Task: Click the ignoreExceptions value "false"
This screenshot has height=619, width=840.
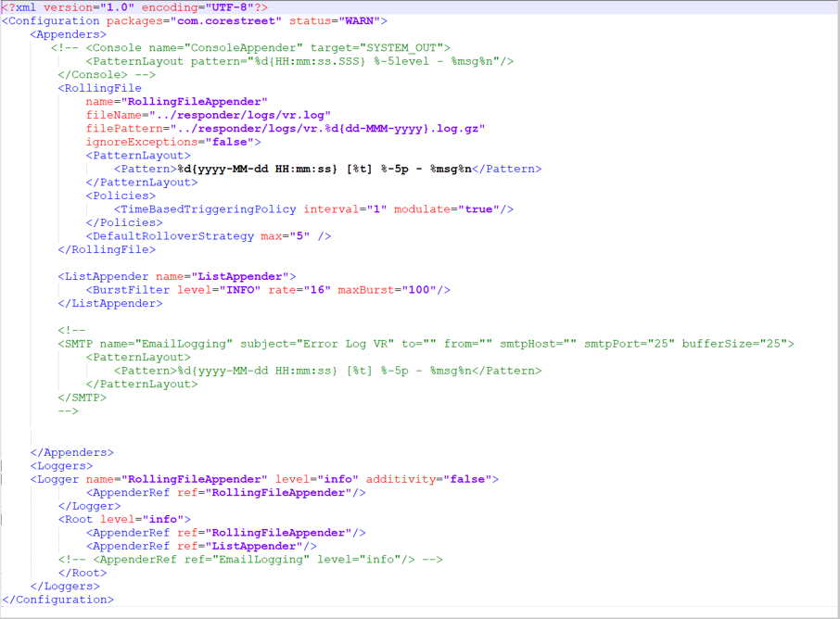Action: 229,142
